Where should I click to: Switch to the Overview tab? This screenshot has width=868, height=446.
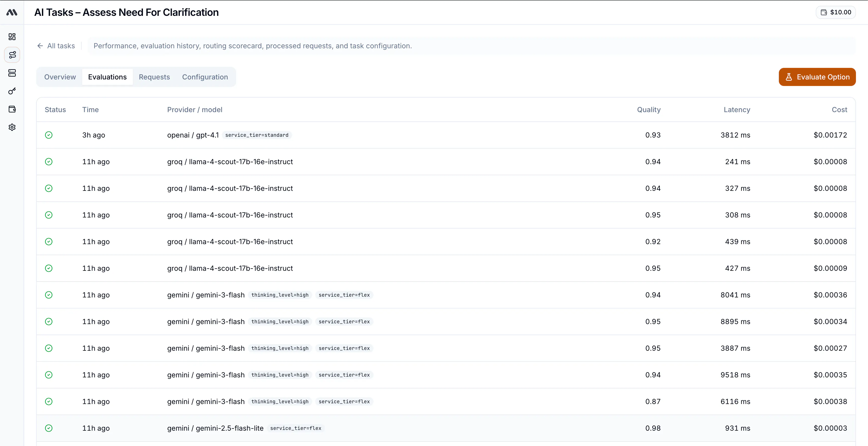click(x=60, y=77)
